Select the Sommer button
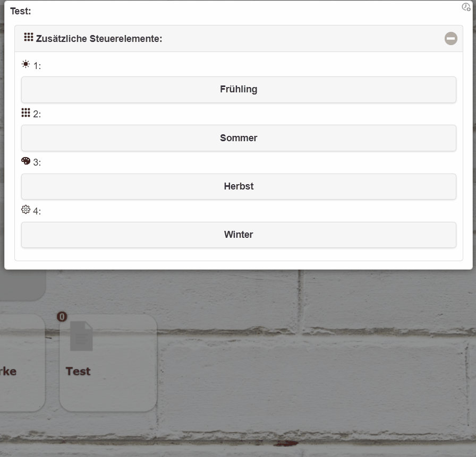This screenshot has width=476, height=457. click(x=239, y=138)
